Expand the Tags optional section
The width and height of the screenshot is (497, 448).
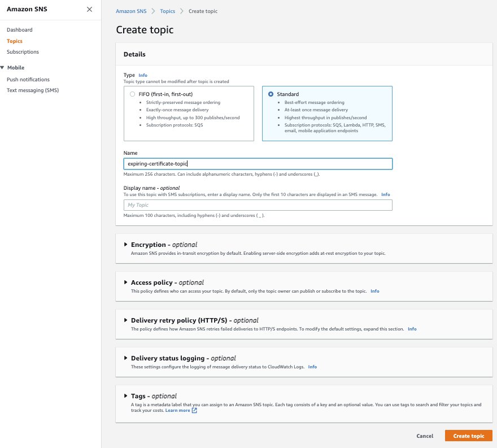click(x=125, y=396)
